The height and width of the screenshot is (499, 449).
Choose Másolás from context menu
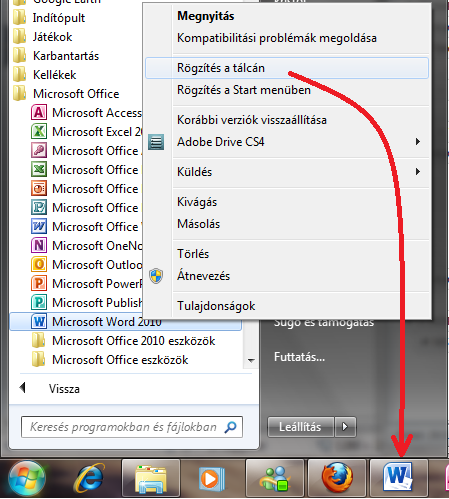[x=198, y=224]
